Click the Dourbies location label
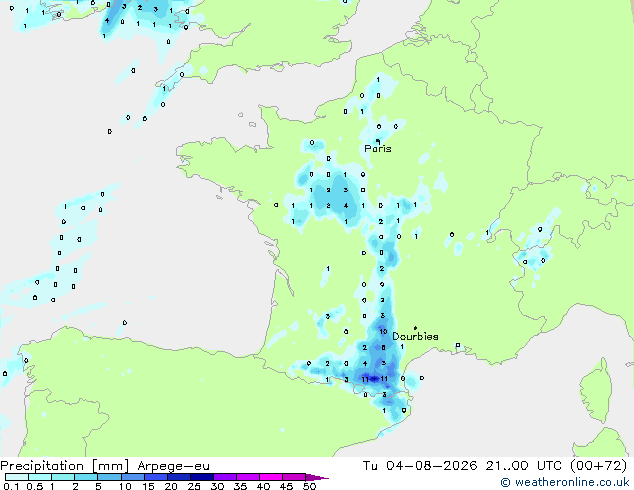Screen dimensions: 634x490 click(x=415, y=336)
